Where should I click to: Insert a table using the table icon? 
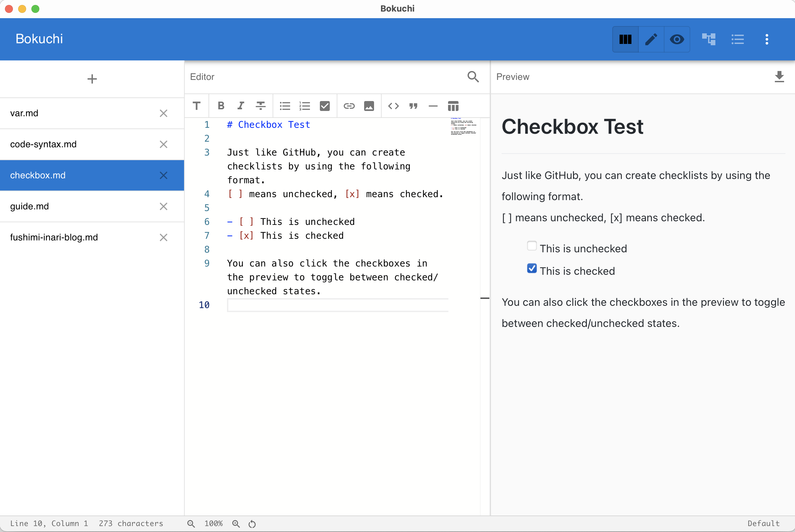453,106
